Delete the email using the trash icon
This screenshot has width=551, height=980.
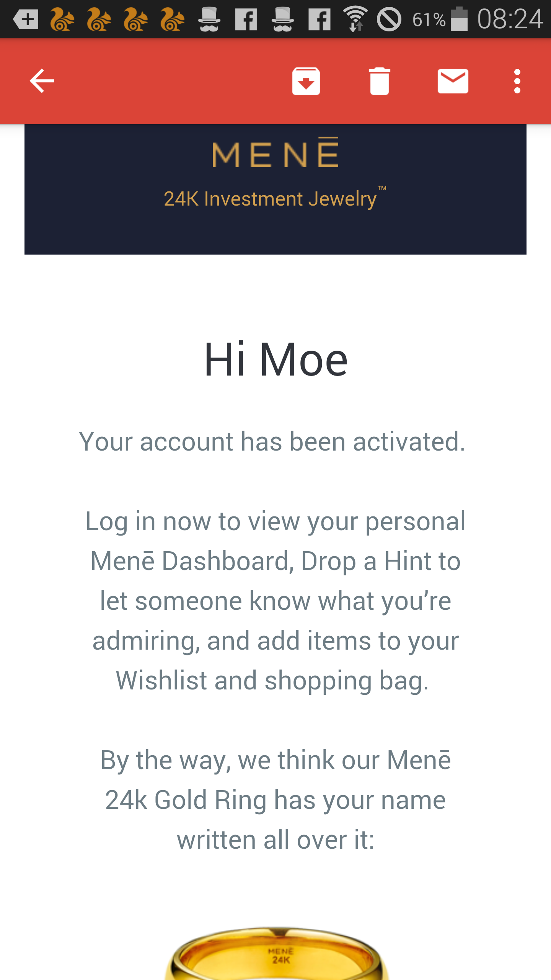click(x=380, y=81)
